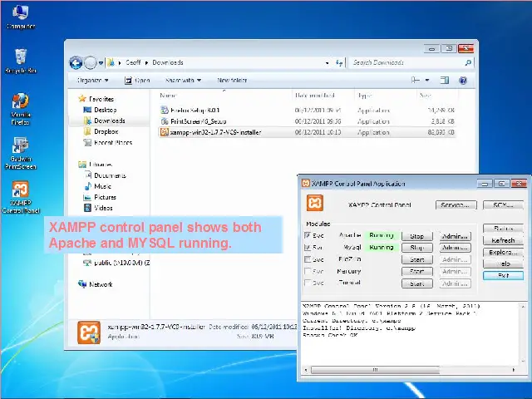Click the Favorites star icon in the sidebar
The height and width of the screenshot is (399, 532).
tap(81, 99)
